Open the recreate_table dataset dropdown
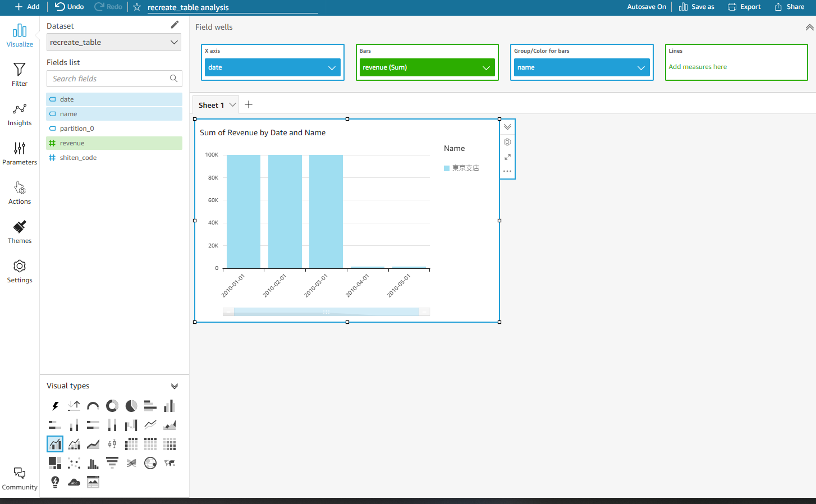Viewport: 816px width, 504px height. (114, 42)
